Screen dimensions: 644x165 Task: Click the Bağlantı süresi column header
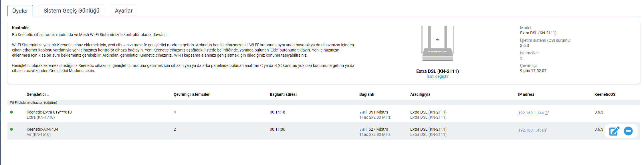pos(283,94)
